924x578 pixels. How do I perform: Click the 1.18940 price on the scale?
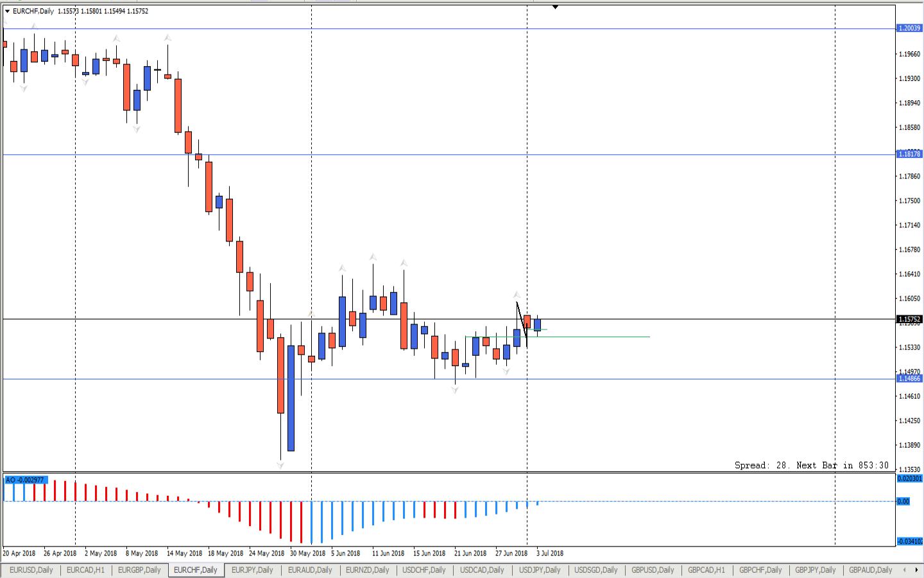click(910, 103)
